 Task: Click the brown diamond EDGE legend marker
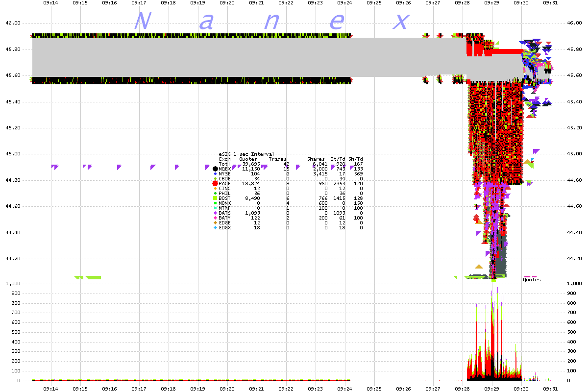coord(215,222)
